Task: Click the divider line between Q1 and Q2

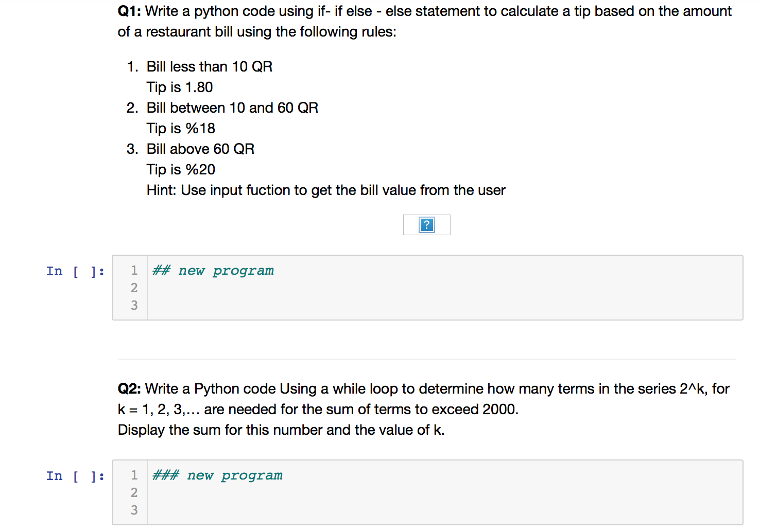Action: click(x=426, y=359)
